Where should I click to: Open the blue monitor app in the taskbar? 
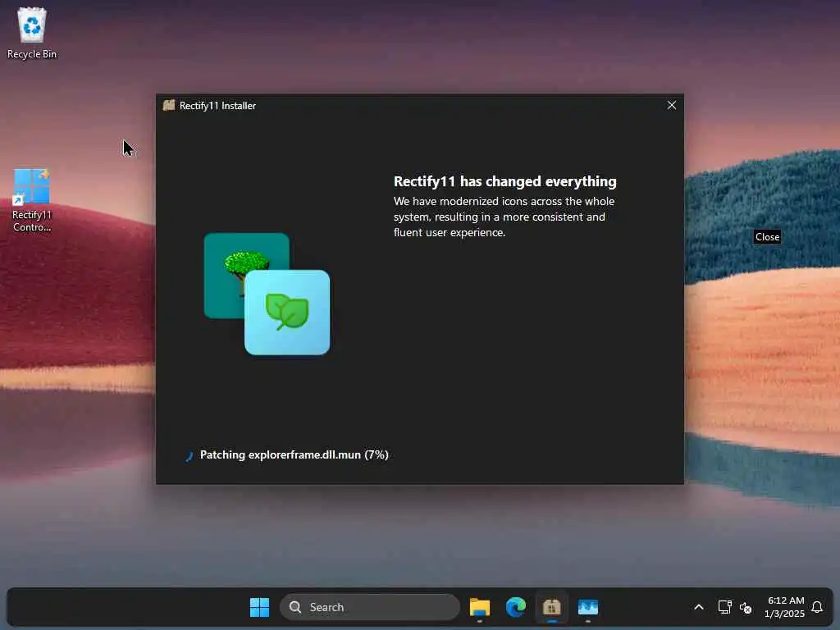coord(587,607)
